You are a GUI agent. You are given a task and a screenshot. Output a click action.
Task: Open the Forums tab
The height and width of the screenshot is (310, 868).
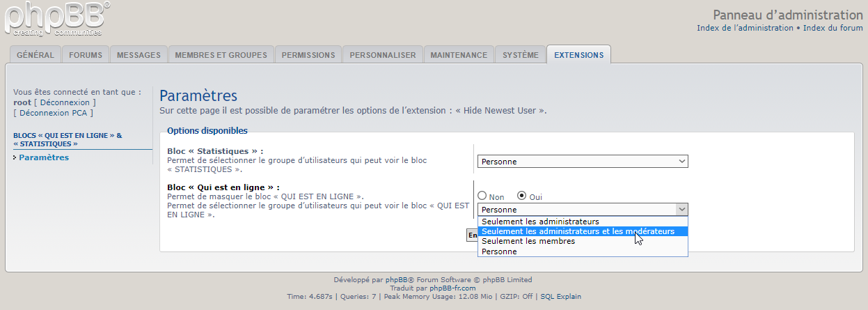click(x=86, y=55)
